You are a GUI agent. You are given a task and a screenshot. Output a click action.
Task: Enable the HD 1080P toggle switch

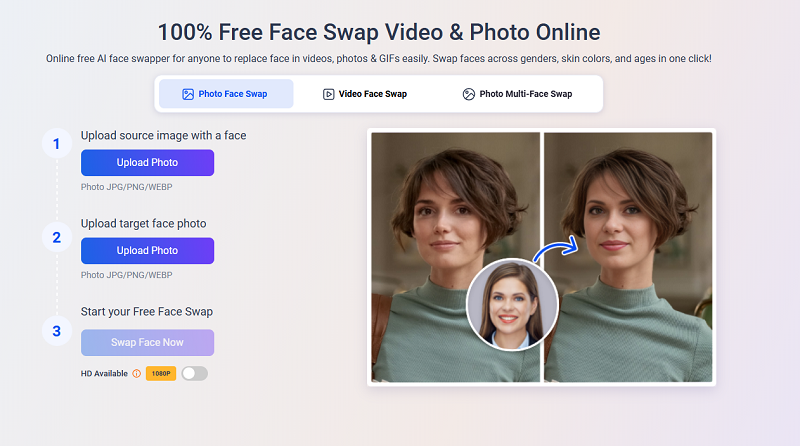point(194,373)
